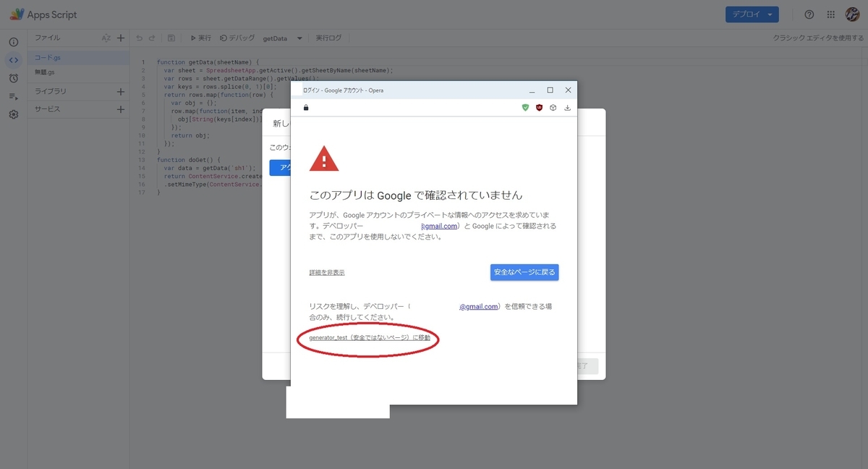Click code line 12 function doGet

(189, 159)
